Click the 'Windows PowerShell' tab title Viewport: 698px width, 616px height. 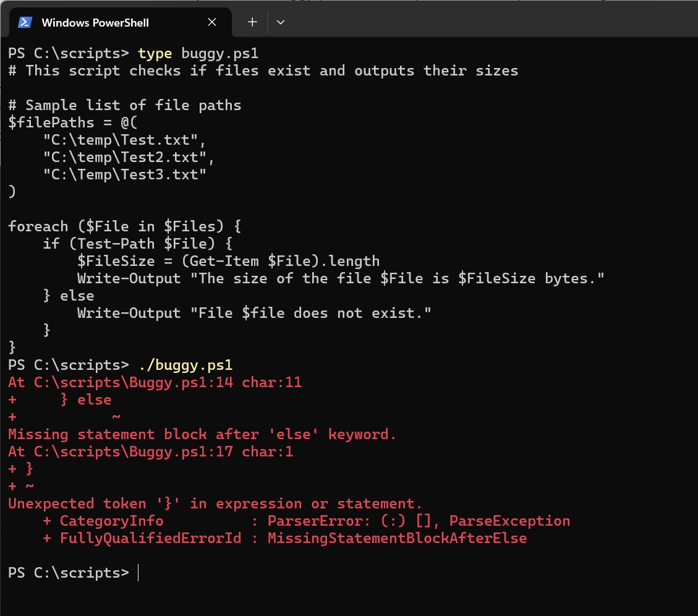click(x=95, y=22)
